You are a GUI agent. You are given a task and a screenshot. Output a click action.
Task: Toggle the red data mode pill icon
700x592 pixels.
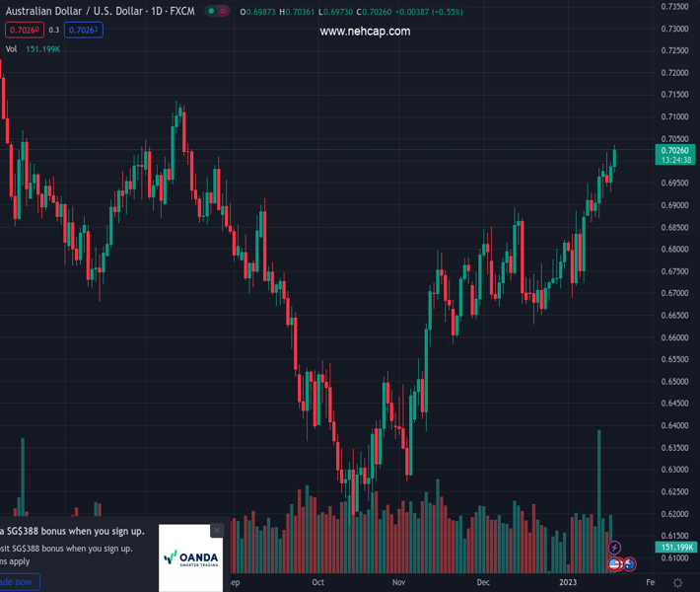click(x=225, y=12)
